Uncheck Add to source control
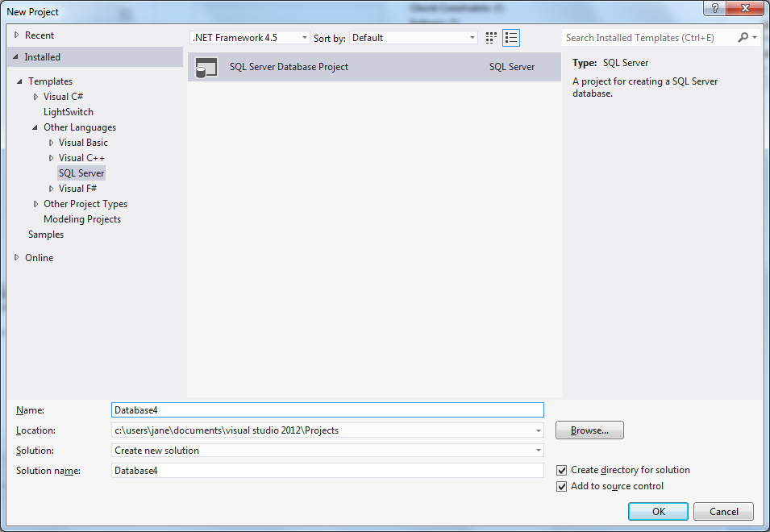The image size is (770, 532). point(562,486)
